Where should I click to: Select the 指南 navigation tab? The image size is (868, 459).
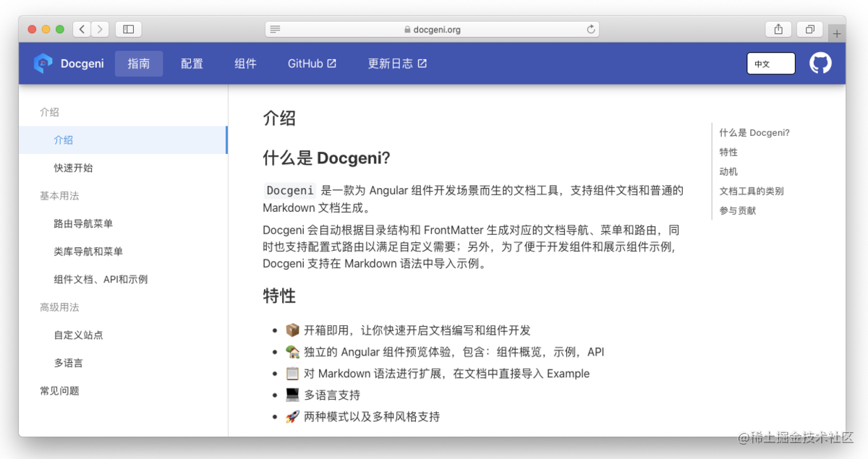pos(139,64)
